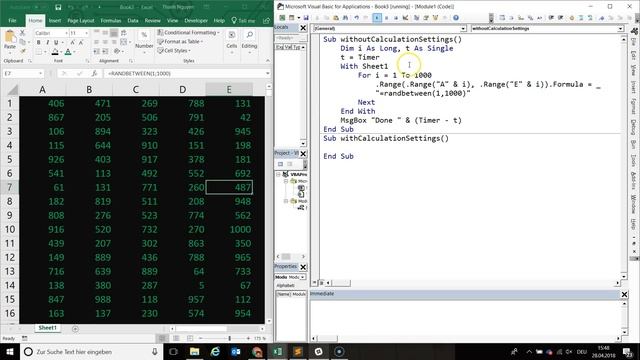Open Font Color picker in Excel
Screen dimensions: 640x360
68,52
